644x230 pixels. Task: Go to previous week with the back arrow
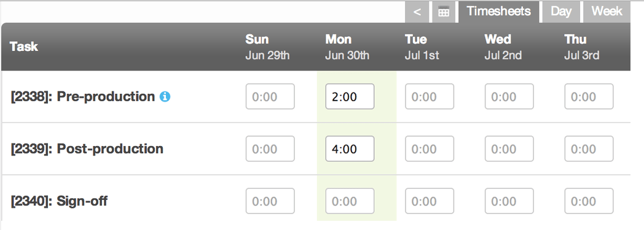click(417, 12)
